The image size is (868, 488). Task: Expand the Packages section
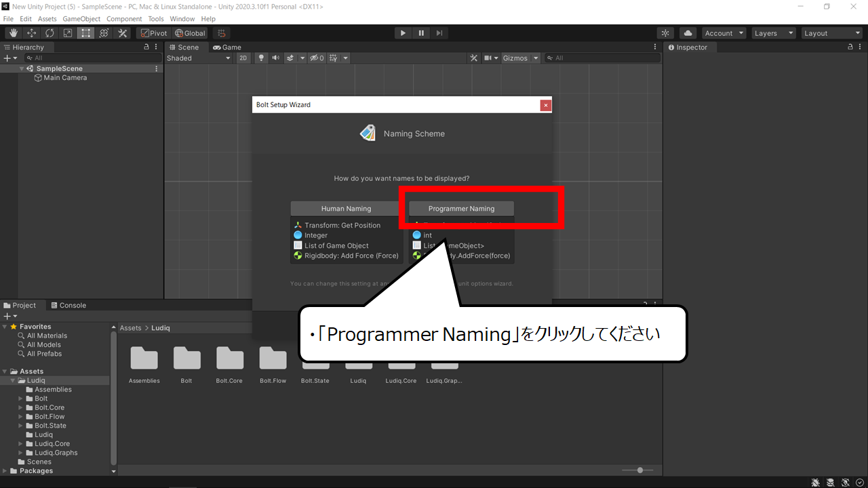[5, 471]
